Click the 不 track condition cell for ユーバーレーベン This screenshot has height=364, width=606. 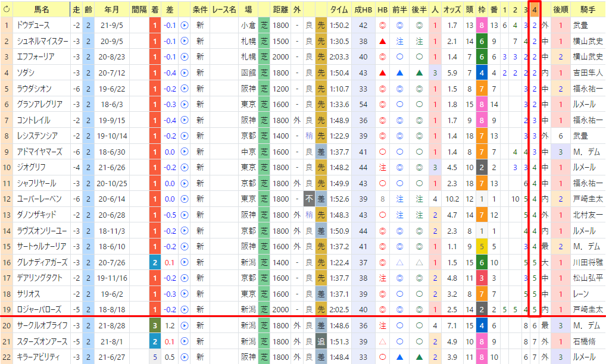click(309, 199)
